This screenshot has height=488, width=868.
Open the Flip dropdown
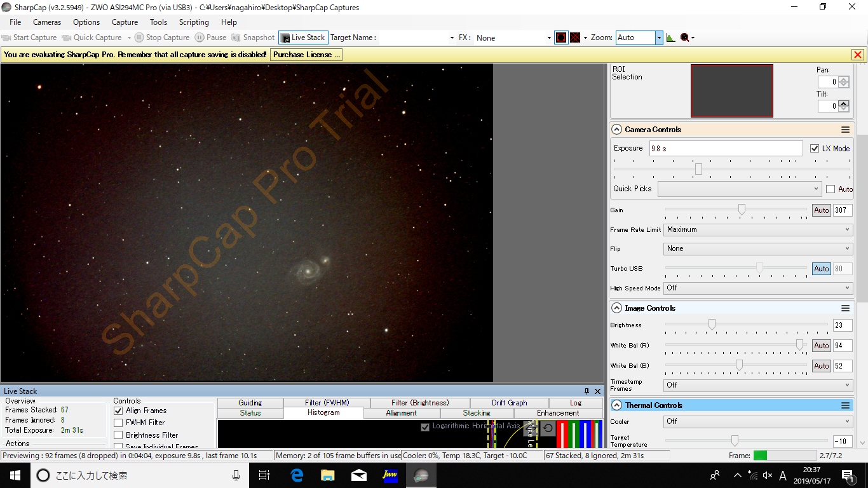click(758, 249)
